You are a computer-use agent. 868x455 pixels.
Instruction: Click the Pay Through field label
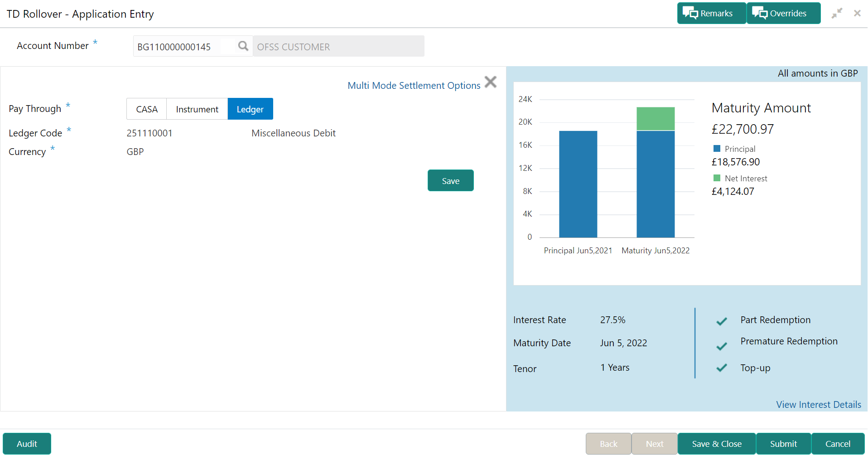click(x=35, y=108)
